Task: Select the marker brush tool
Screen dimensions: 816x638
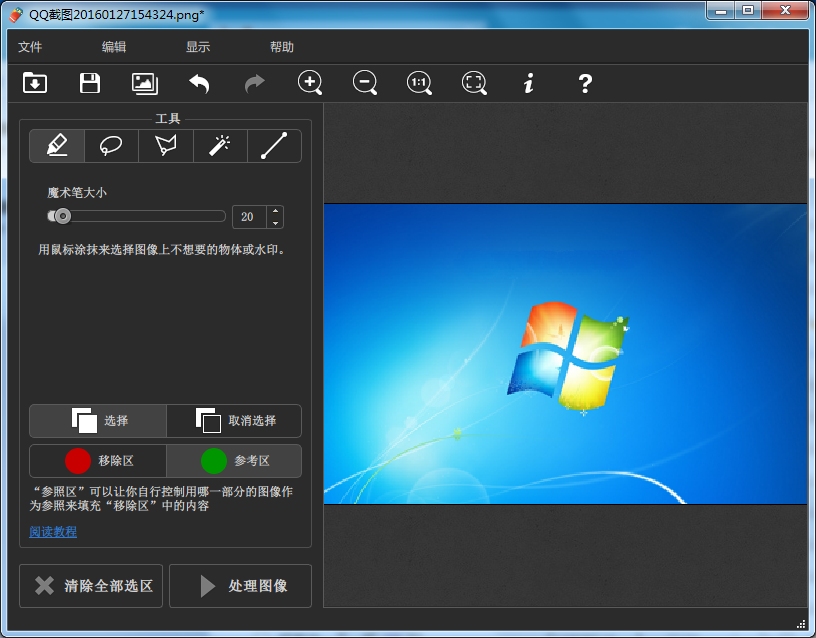Action: pyautogui.click(x=57, y=146)
